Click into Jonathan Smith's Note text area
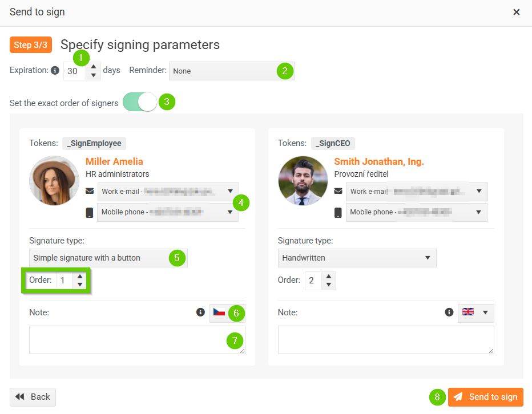This screenshot has height=414, width=532. click(386, 340)
